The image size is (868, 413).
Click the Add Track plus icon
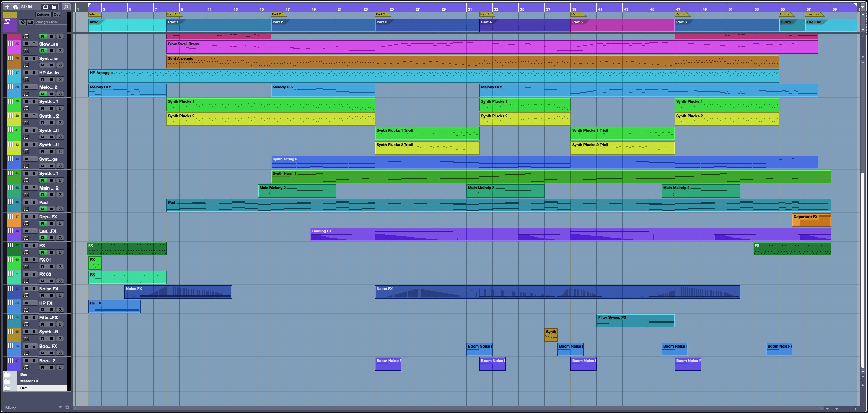click(7, 7)
